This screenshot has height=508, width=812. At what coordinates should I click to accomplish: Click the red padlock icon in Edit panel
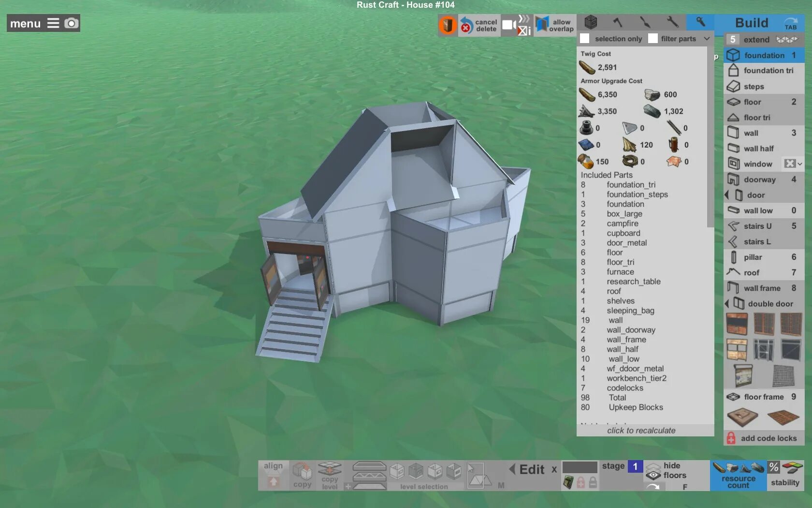pos(581,482)
